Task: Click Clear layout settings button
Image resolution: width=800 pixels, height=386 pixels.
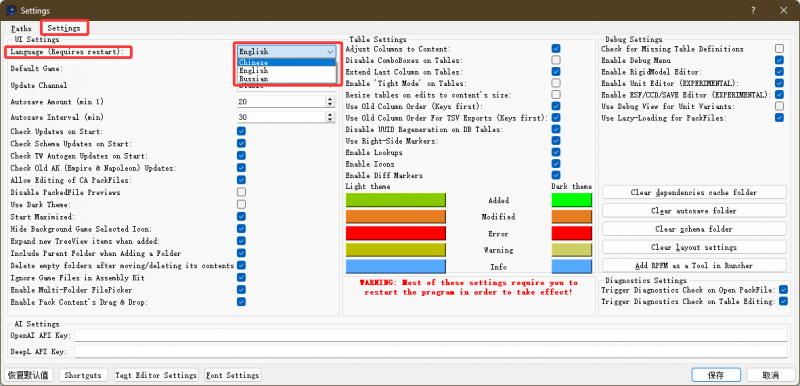Action: [x=694, y=247]
